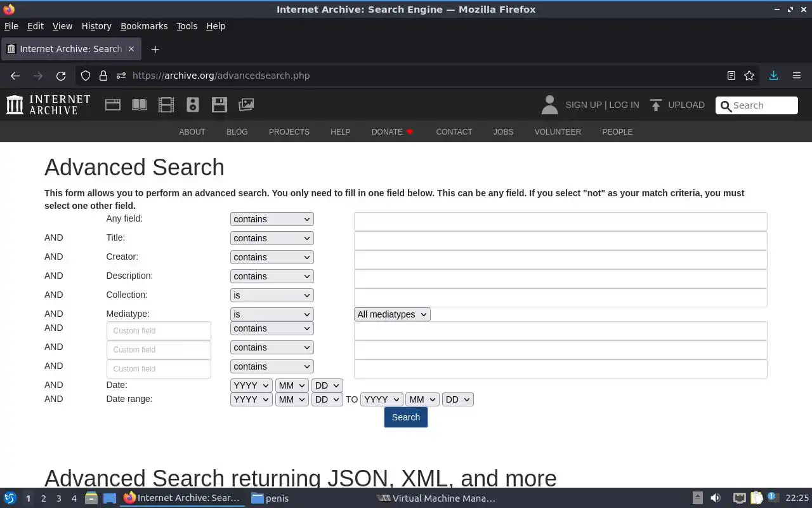Open the Tools menu
812x508 pixels.
pyautogui.click(x=187, y=26)
